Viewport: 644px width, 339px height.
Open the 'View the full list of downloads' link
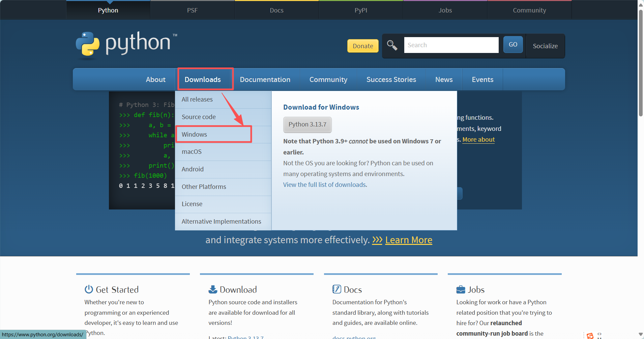coord(325,185)
